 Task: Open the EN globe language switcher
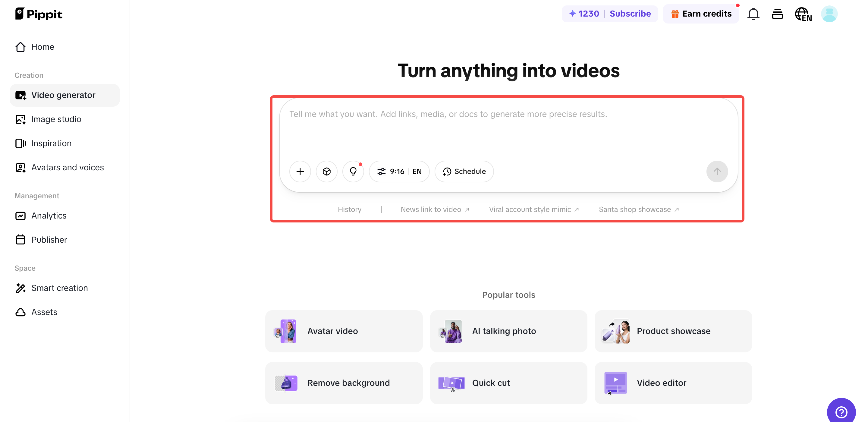(x=803, y=14)
